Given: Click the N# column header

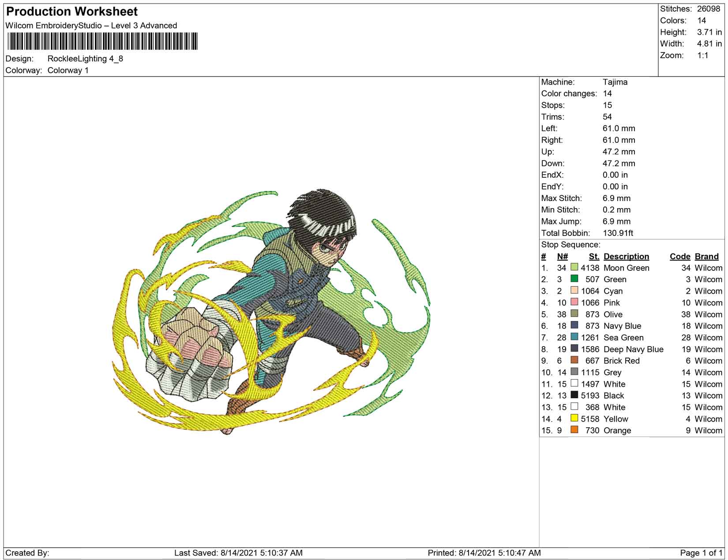Looking at the screenshot, I should 562,257.
